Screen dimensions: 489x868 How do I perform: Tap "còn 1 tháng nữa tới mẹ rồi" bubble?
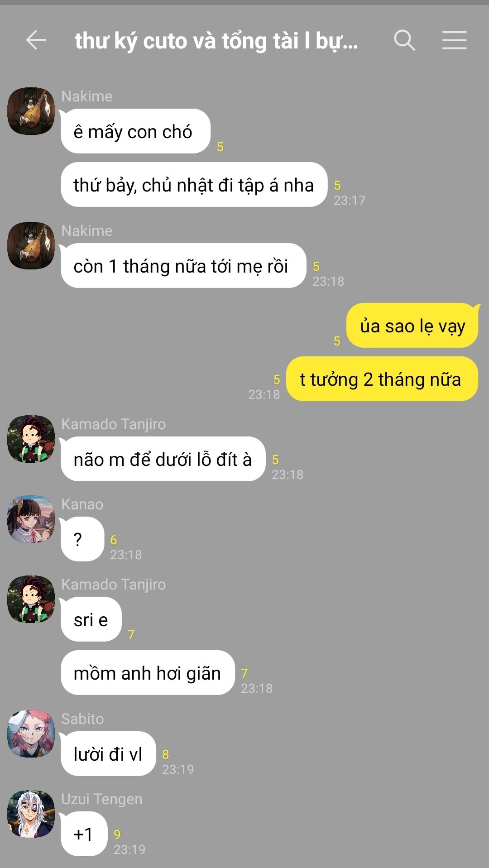tap(183, 266)
